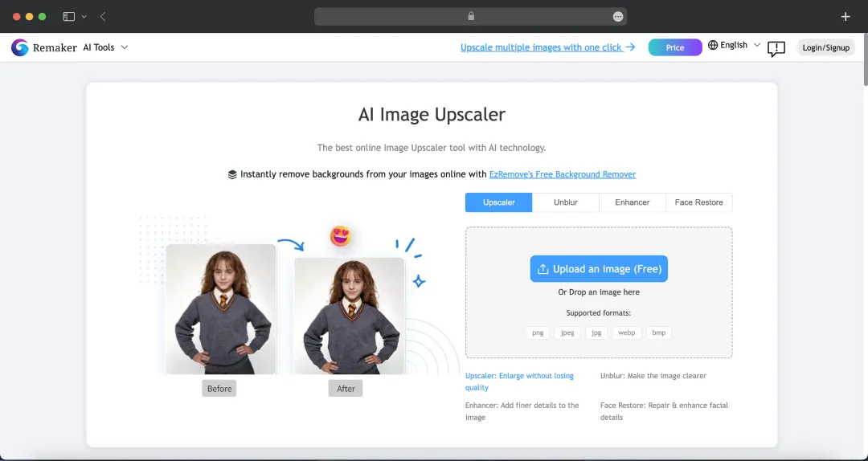Click the address bar lock icon
This screenshot has width=868, height=461.
[471, 16]
